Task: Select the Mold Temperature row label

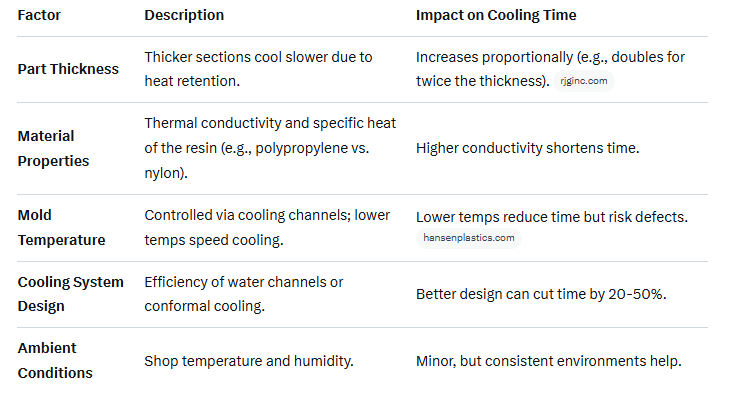Action: click(x=60, y=226)
